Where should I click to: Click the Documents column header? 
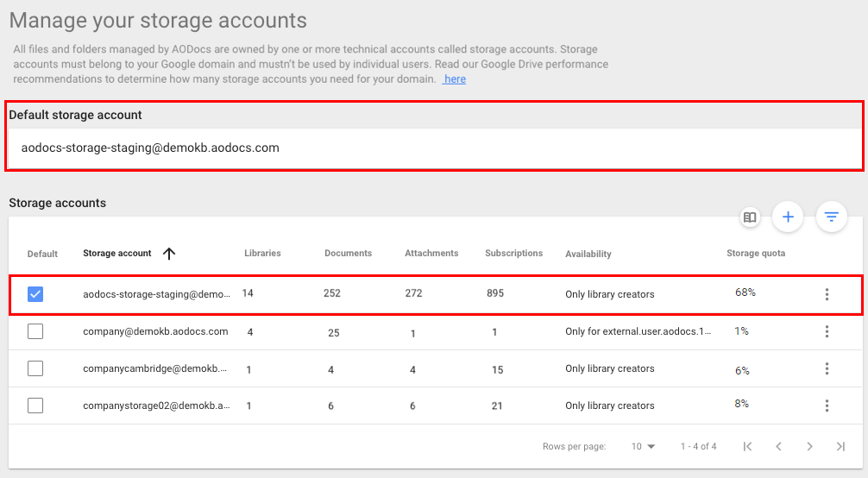point(349,253)
